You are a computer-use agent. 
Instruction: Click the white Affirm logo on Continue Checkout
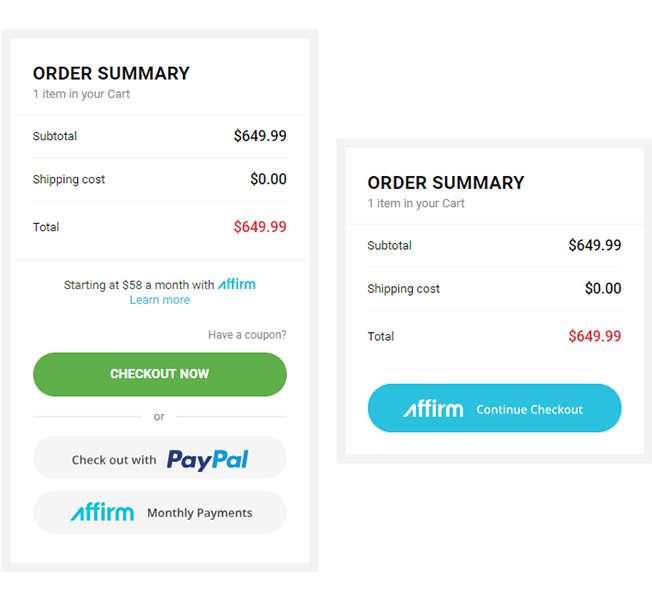tap(434, 409)
